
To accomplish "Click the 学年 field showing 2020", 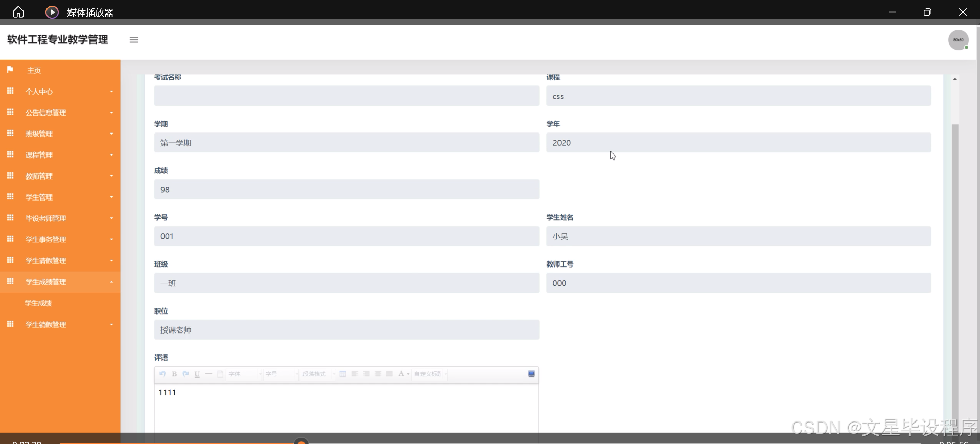I will 738,143.
